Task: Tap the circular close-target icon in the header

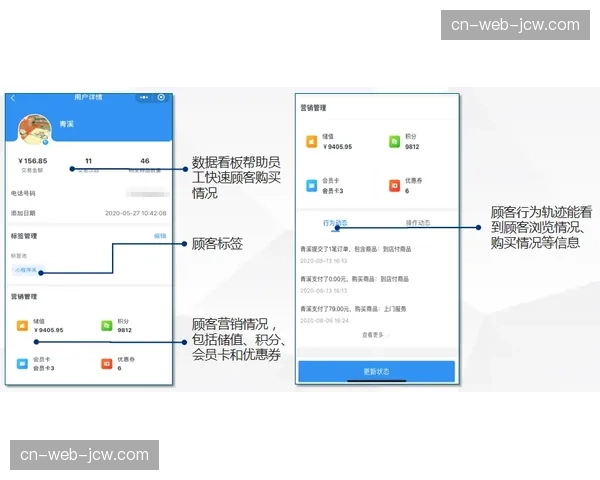Action: pos(161,97)
